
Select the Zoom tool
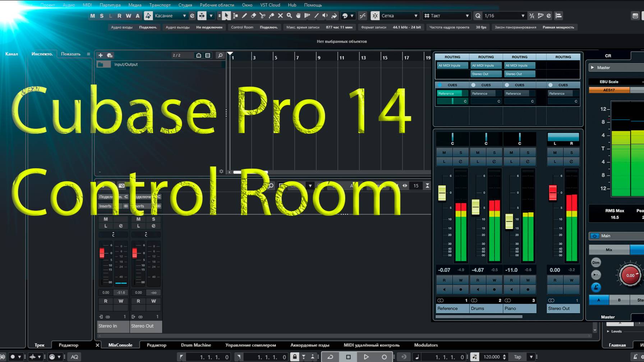289,16
